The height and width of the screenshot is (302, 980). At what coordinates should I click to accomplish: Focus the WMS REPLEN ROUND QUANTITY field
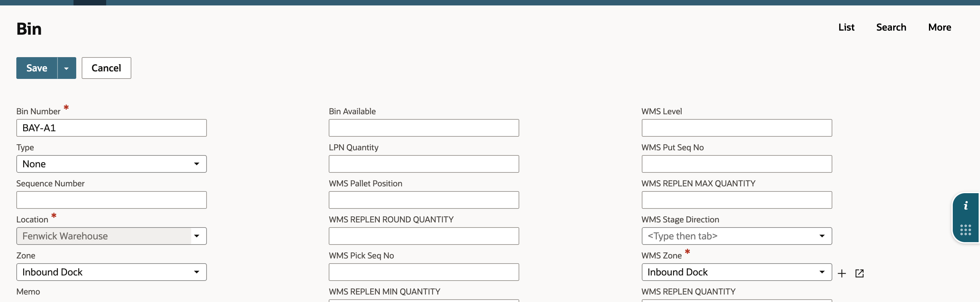(424, 236)
